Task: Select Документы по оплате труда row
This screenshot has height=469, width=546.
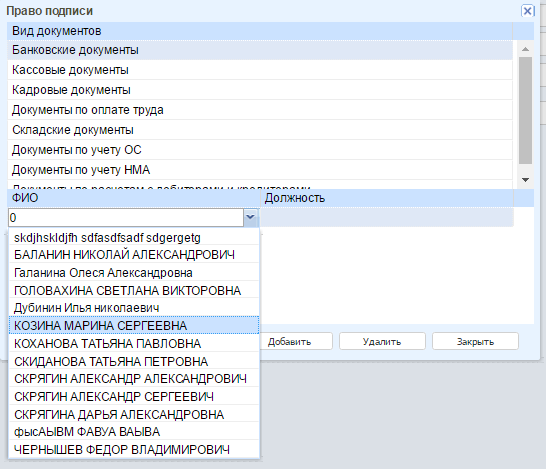Action: pyautogui.click(x=260, y=110)
